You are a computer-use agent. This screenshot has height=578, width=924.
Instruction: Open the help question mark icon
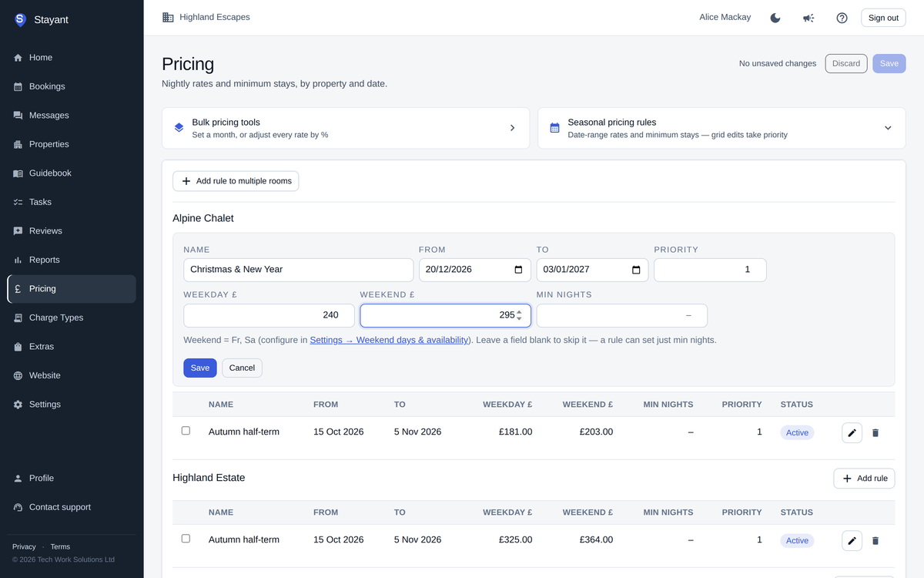[842, 18]
